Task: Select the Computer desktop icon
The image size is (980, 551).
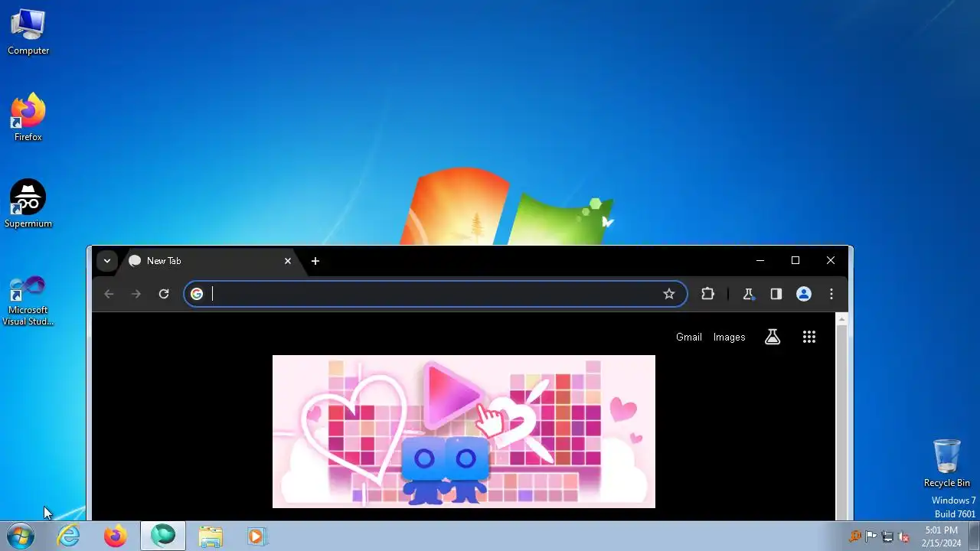Action: tap(28, 32)
